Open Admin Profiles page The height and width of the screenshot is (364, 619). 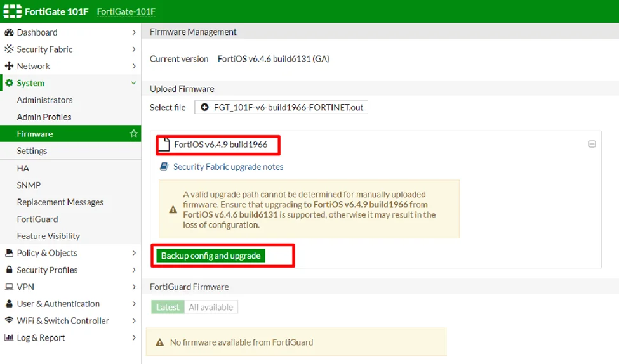(x=44, y=117)
